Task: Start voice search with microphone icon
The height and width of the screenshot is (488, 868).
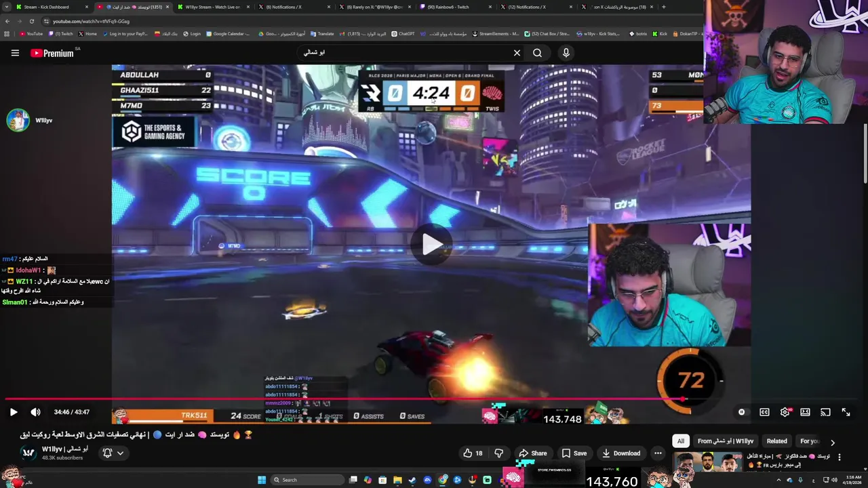Action: tap(566, 53)
